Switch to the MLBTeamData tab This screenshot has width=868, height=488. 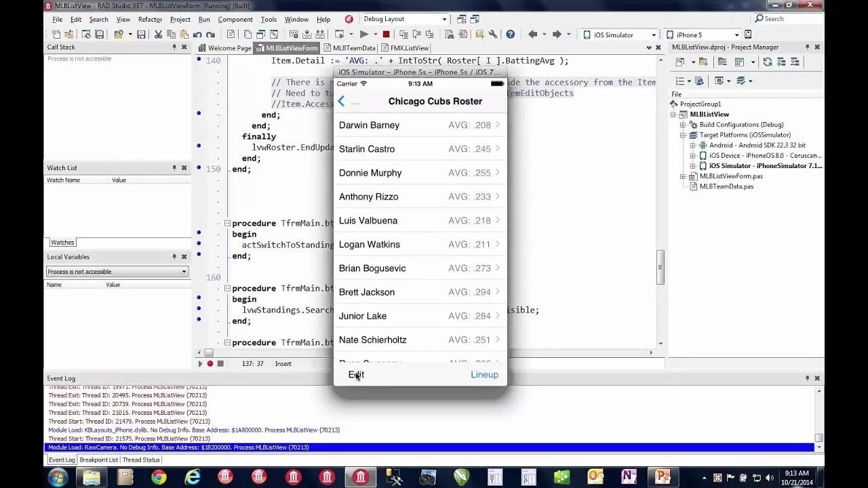tap(349, 48)
